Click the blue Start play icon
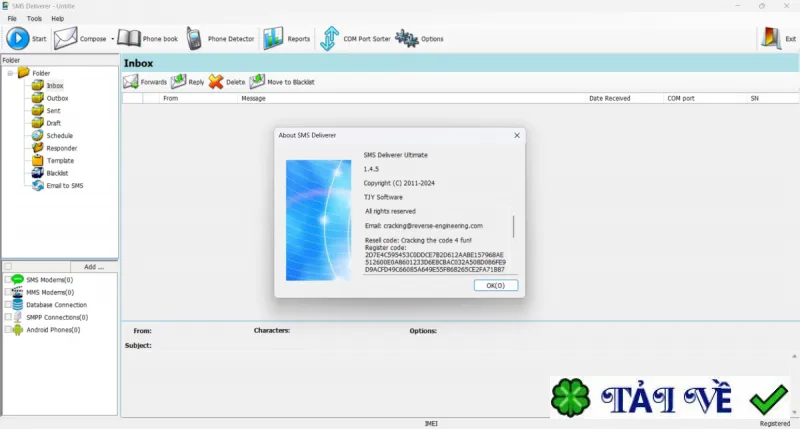800x429 pixels. point(17,39)
